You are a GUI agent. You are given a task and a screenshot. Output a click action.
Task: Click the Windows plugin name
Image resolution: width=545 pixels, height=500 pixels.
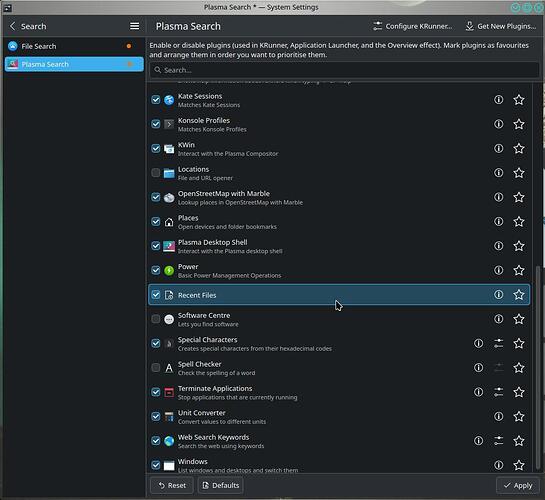193,461
